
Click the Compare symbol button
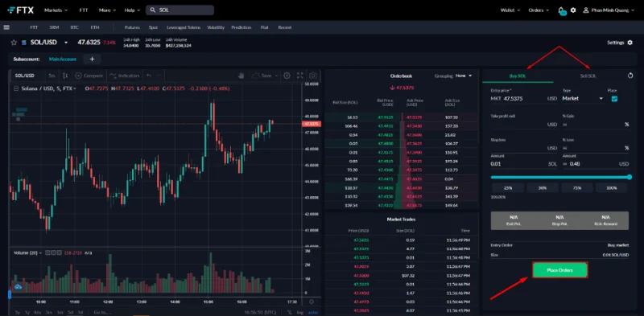(x=89, y=76)
